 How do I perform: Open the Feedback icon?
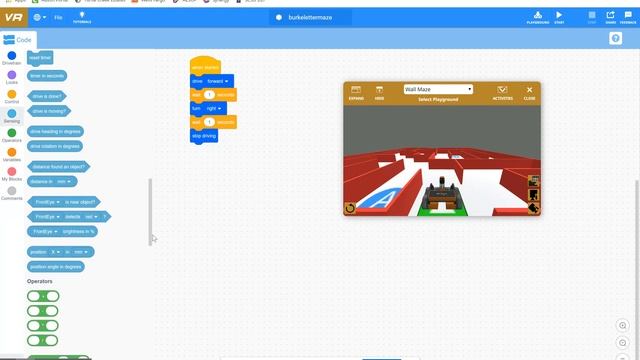pyautogui.click(x=628, y=17)
